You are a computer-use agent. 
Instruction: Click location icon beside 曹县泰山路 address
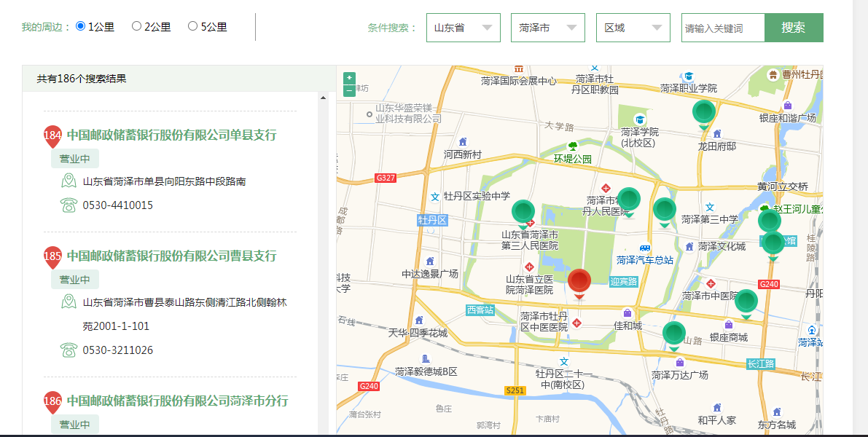point(69,302)
